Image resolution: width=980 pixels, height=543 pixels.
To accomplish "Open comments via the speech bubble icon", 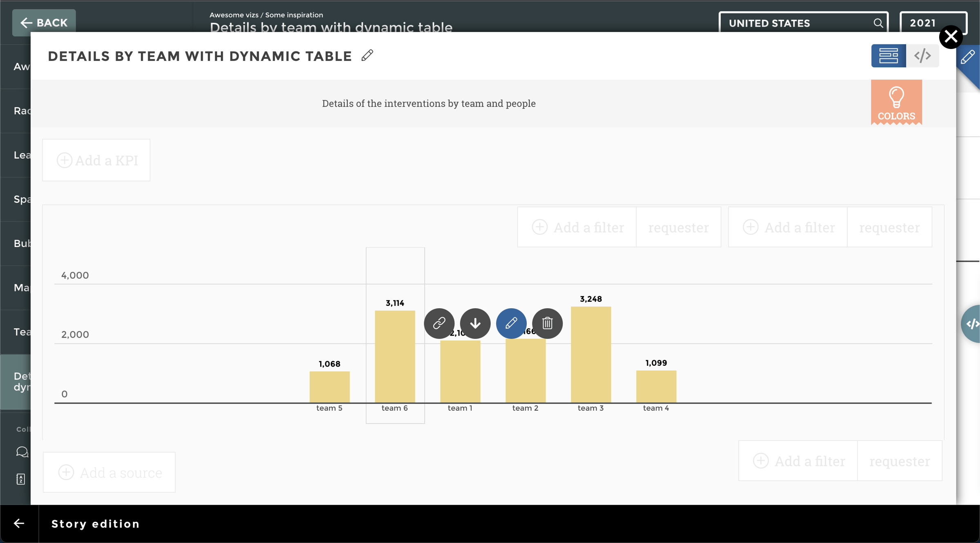I will (x=22, y=452).
